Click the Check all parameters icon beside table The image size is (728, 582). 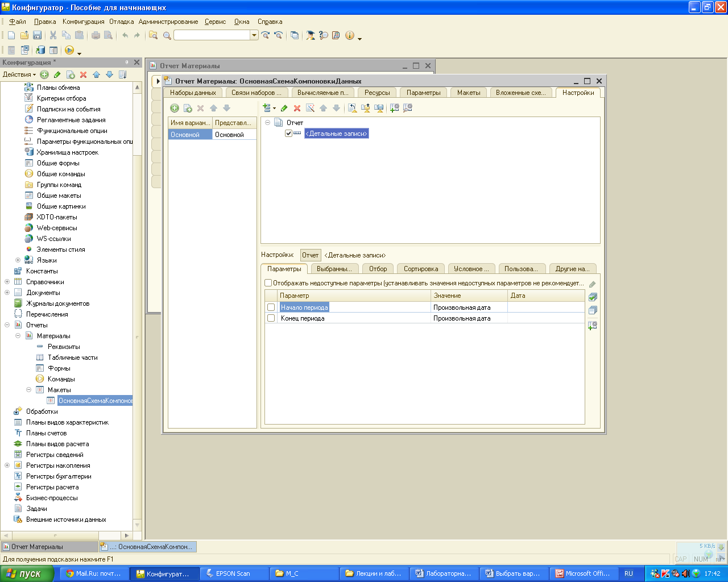593,297
